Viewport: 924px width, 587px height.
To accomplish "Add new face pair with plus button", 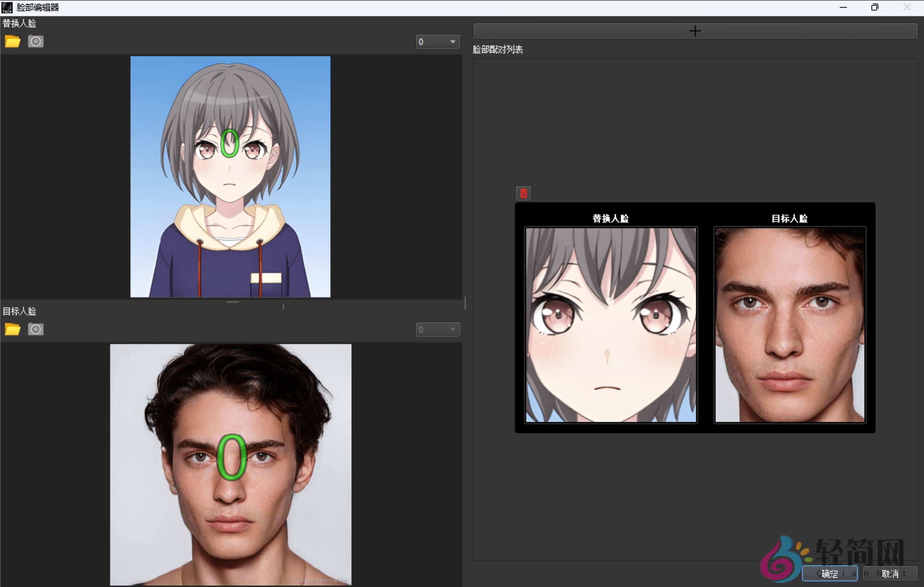I will (x=695, y=31).
